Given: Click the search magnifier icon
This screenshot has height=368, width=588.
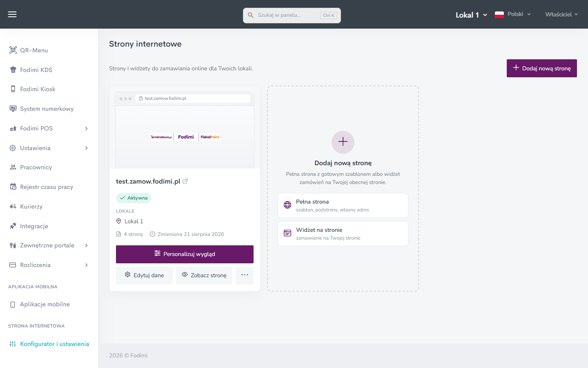Looking at the screenshot, I should coord(251,15).
